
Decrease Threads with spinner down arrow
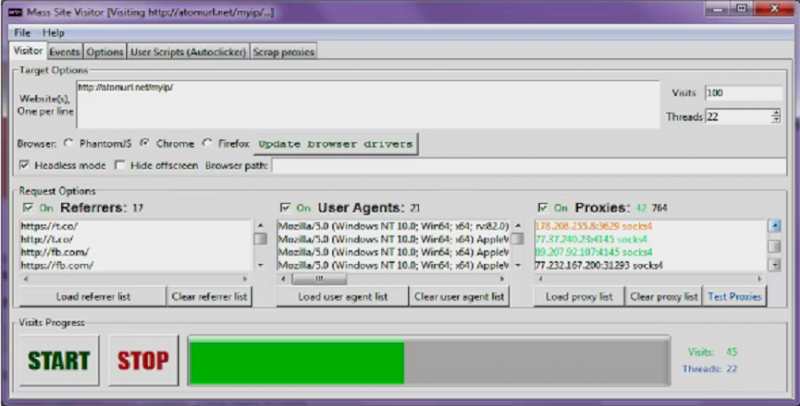point(776,120)
